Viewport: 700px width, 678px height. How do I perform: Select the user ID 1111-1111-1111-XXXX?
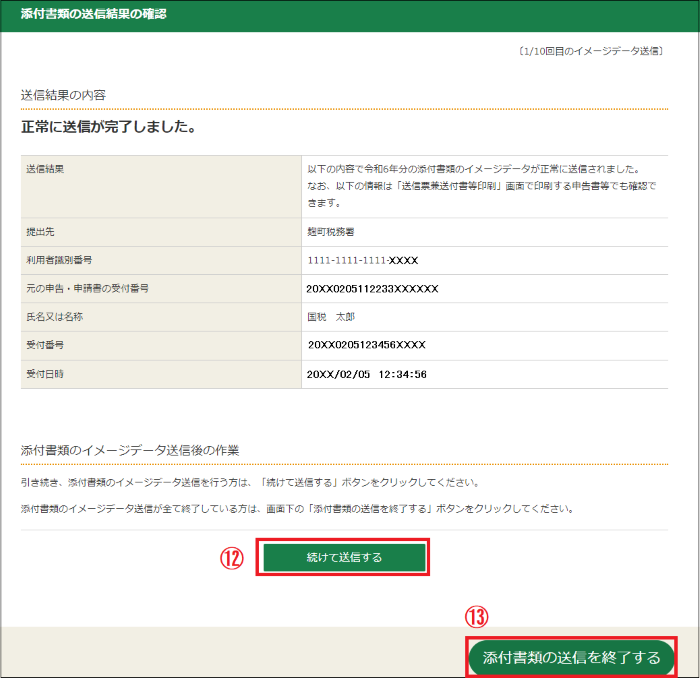[x=361, y=260]
